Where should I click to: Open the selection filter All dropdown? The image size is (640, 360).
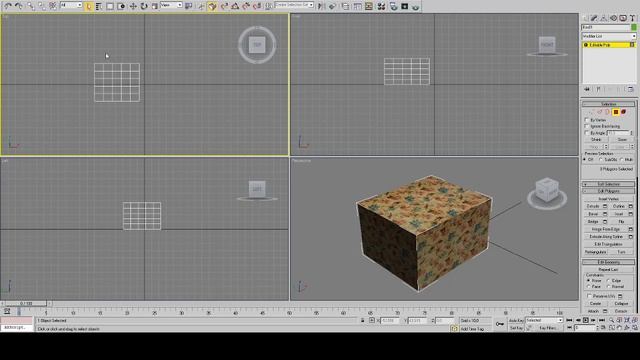pyautogui.click(x=71, y=5)
